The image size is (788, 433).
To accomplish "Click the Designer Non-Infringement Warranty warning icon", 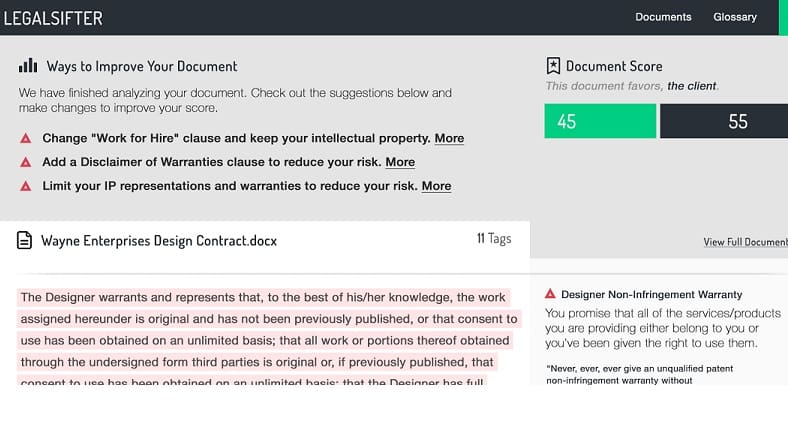I will pyautogui.click(x=550, y=295).
